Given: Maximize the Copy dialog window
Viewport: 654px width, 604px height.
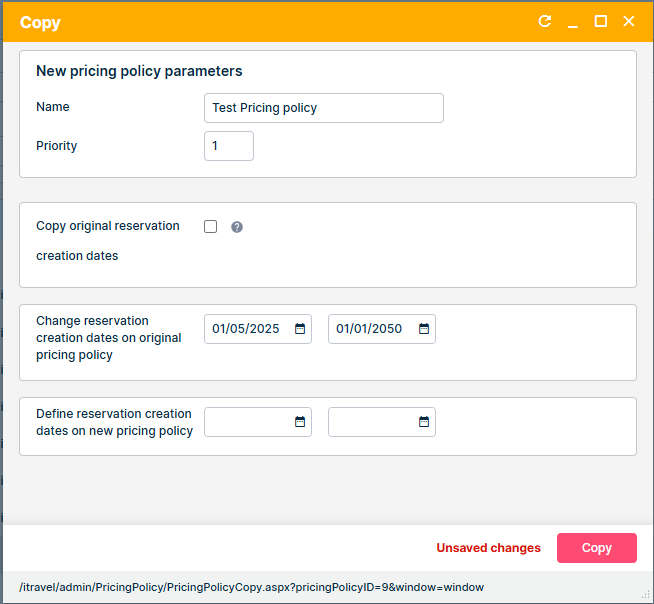Looking at the screenshot, I should coord(601,21).
